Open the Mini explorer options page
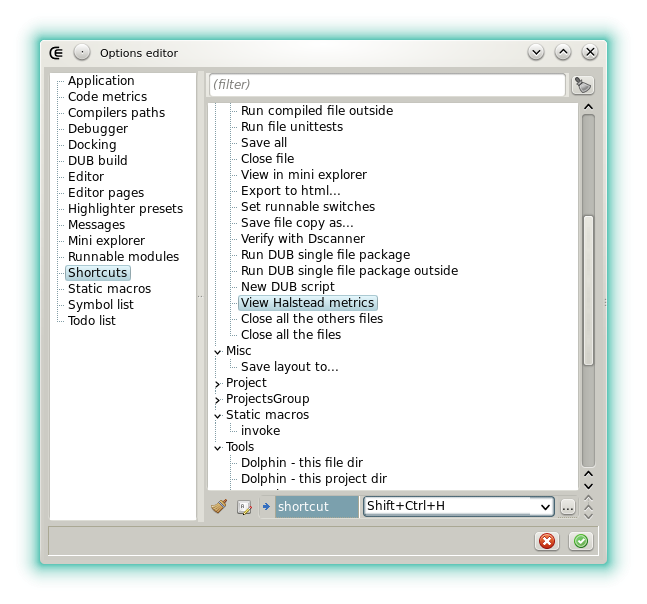647x604 pixels. pos(106,241)
